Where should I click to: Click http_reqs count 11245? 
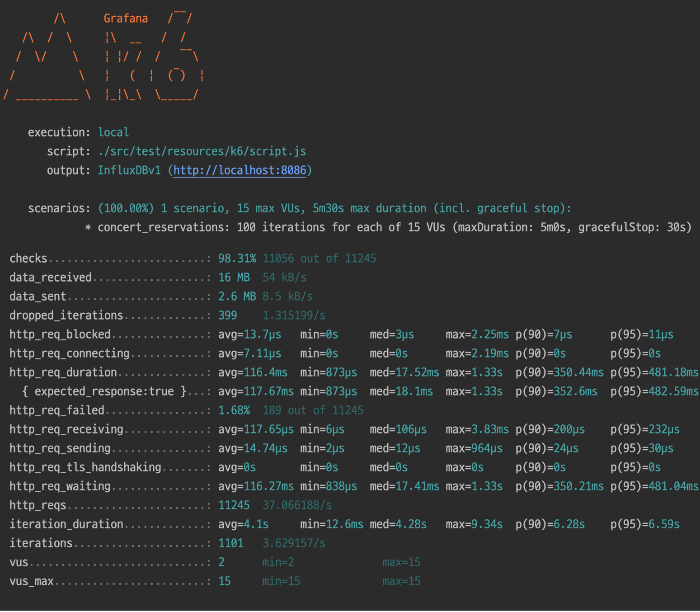234,505
